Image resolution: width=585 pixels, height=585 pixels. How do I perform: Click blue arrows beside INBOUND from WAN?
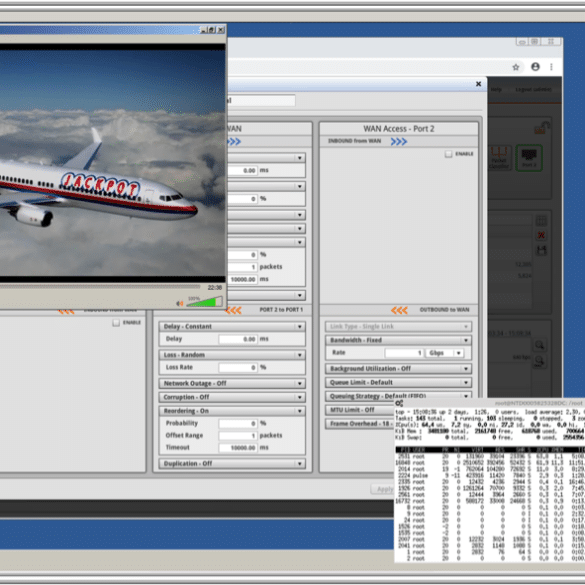point(398,141)
